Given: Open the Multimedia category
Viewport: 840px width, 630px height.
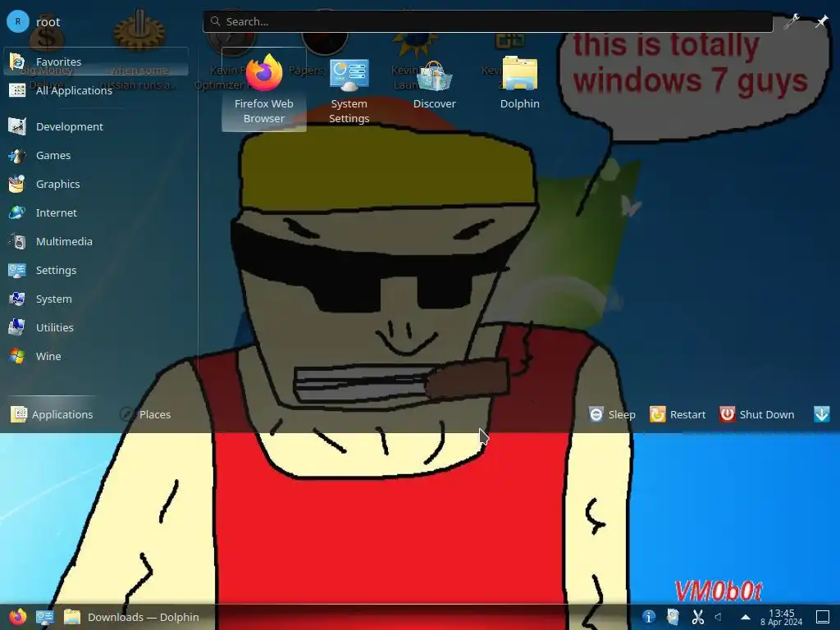Looking at the screenshot, I should [96, 242].
